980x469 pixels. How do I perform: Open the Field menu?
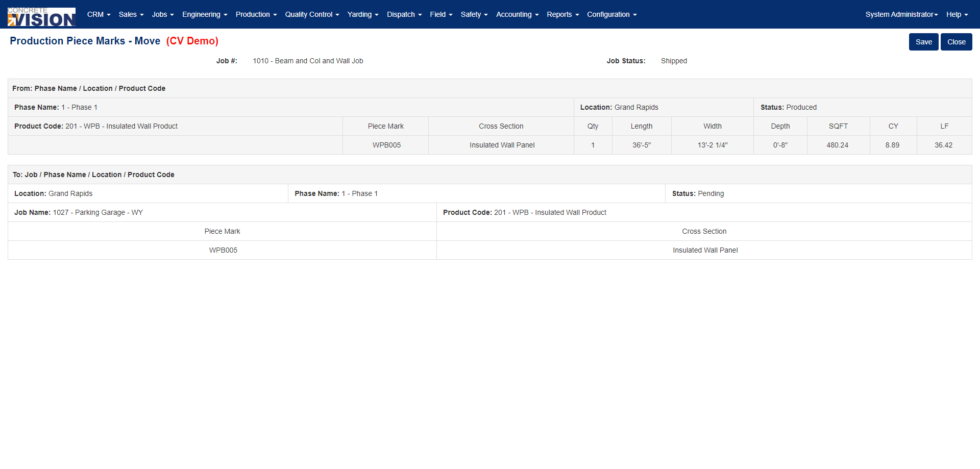[x=441, y=14]
